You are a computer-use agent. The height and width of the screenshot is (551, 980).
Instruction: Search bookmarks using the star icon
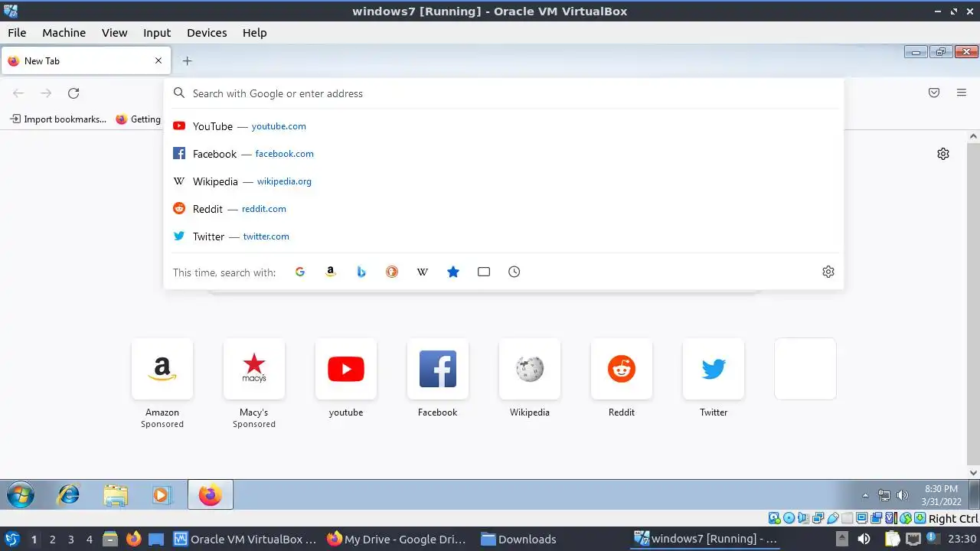point(453,272)
